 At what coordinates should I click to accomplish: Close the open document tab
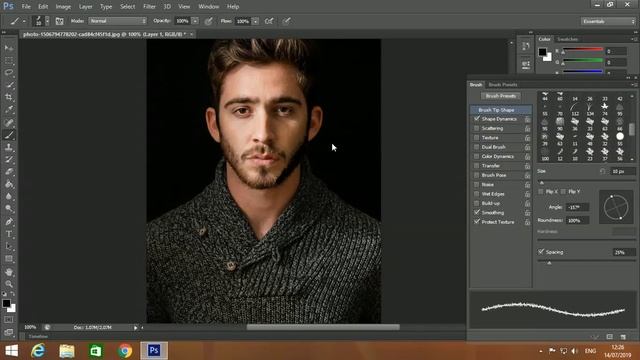point(191,34)
